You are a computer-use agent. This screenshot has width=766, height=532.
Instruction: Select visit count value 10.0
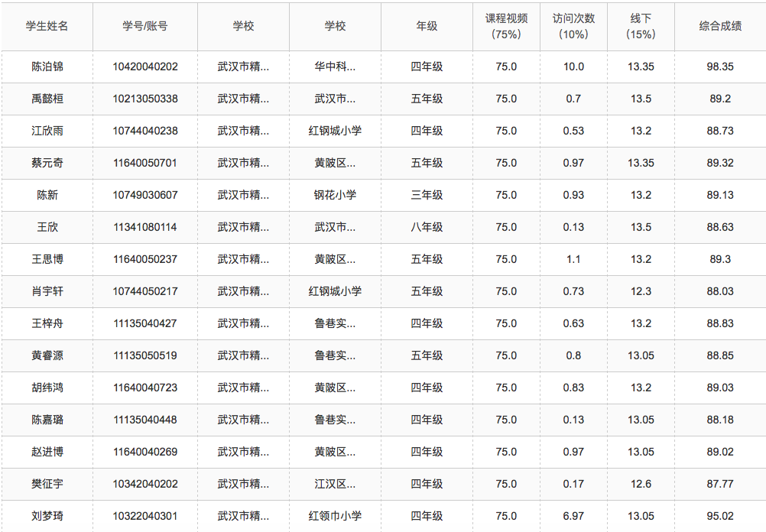pos(573,66)
